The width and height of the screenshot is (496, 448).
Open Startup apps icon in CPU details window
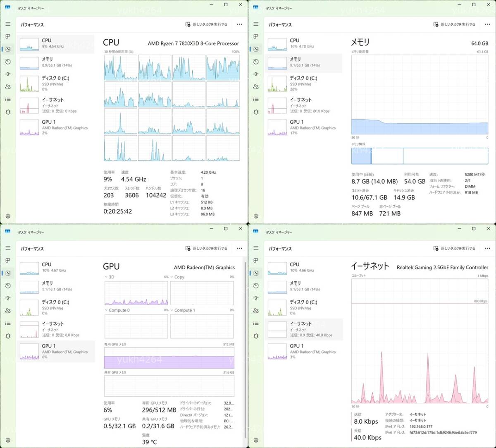click(8, 74)
